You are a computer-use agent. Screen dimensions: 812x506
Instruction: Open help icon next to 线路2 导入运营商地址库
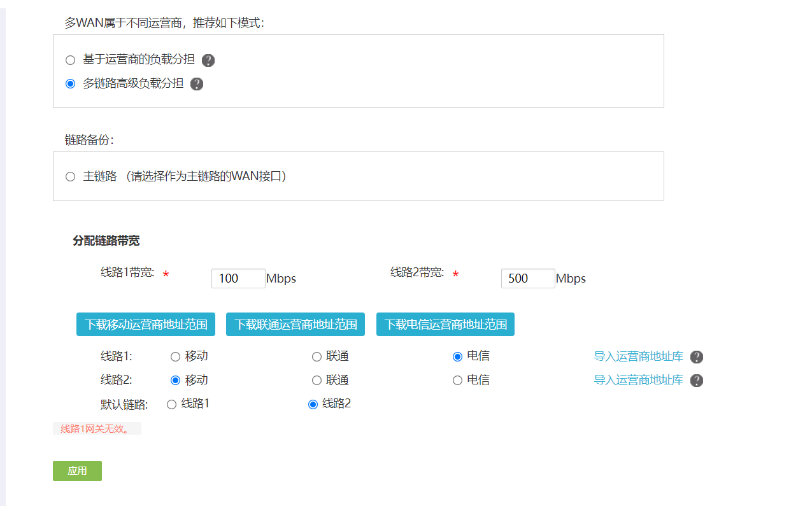point(697,381)
